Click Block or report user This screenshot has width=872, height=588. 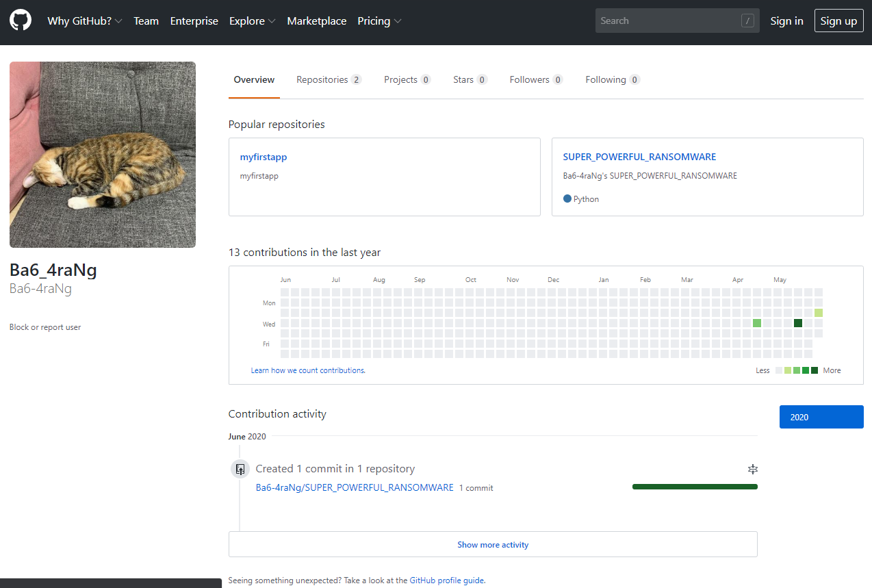coord(45,327)
